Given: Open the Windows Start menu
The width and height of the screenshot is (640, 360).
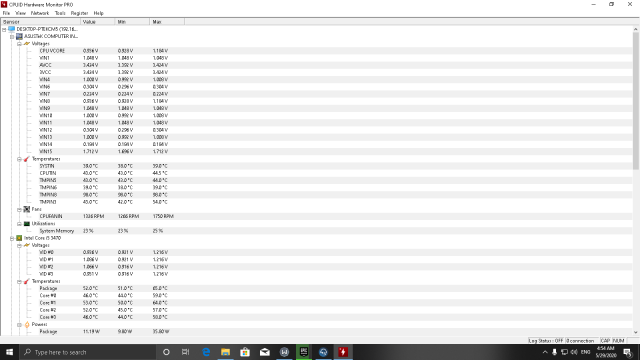Looking at the screenshot, I should click(9, 352).
